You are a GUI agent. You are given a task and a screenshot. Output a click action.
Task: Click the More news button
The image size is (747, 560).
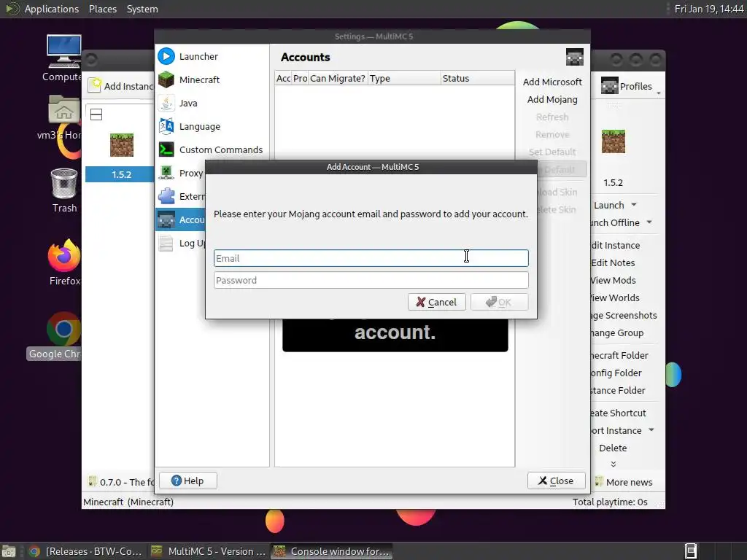tap(624, 482)
